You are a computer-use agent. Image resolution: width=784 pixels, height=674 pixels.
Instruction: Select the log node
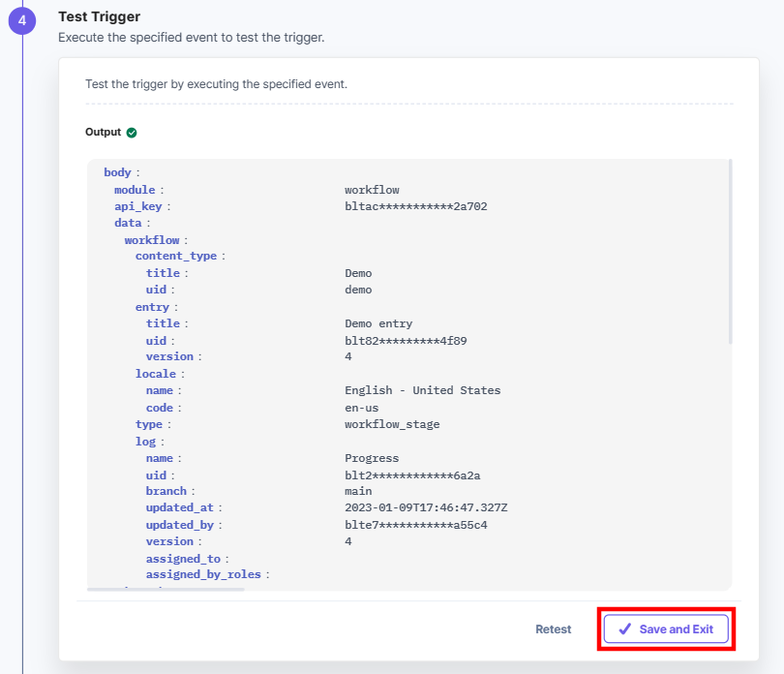pos(145,442)
